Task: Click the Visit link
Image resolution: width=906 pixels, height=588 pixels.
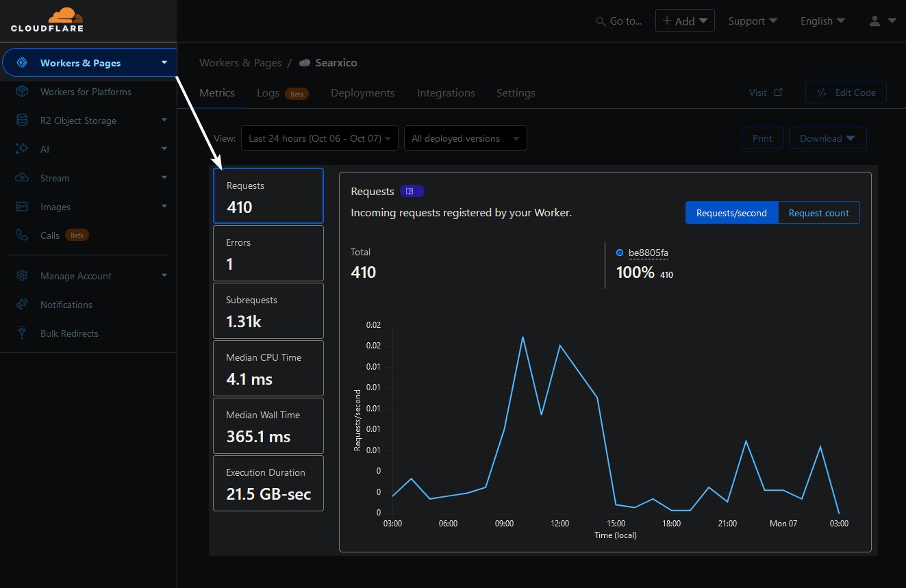Action: [757, 92]
